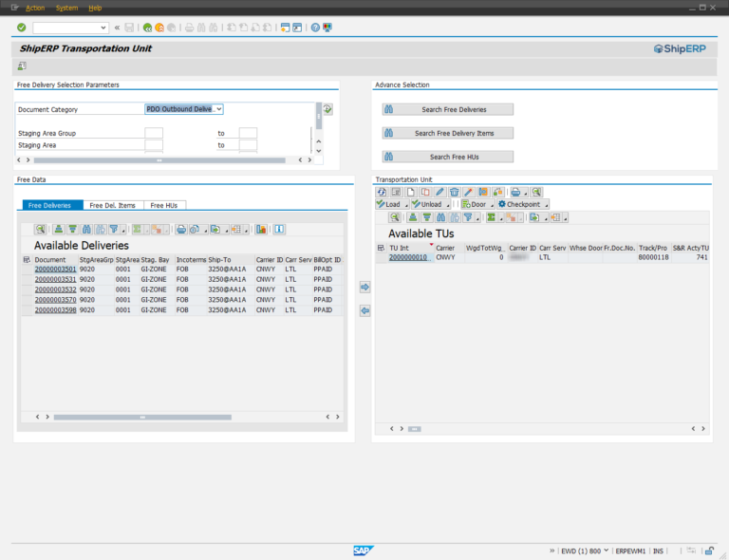Click the right arrow to assign delivery to TU
Viewport: 729px width, 560px height.
[x=364, y=288]
